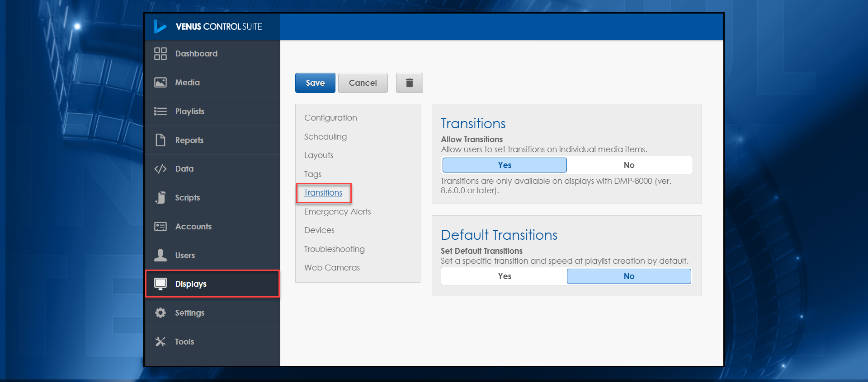Set Allow Transitions to Yes

pos(505,165)
